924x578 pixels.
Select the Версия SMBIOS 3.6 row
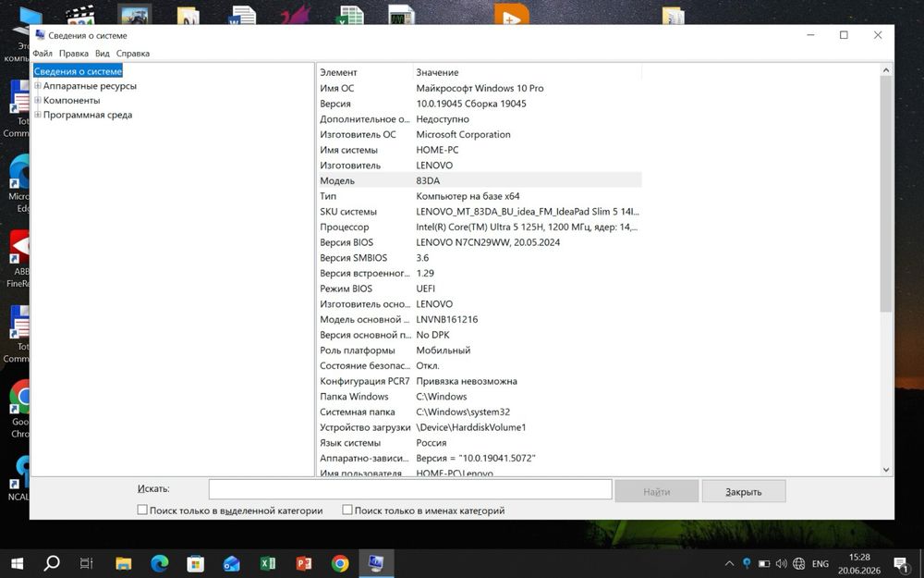pos(479,258)
